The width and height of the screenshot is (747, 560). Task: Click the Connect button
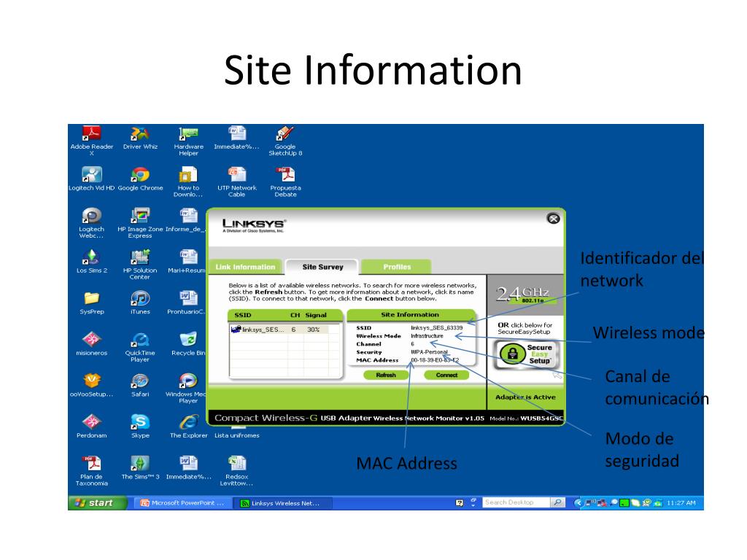click(x=446, y=376)
